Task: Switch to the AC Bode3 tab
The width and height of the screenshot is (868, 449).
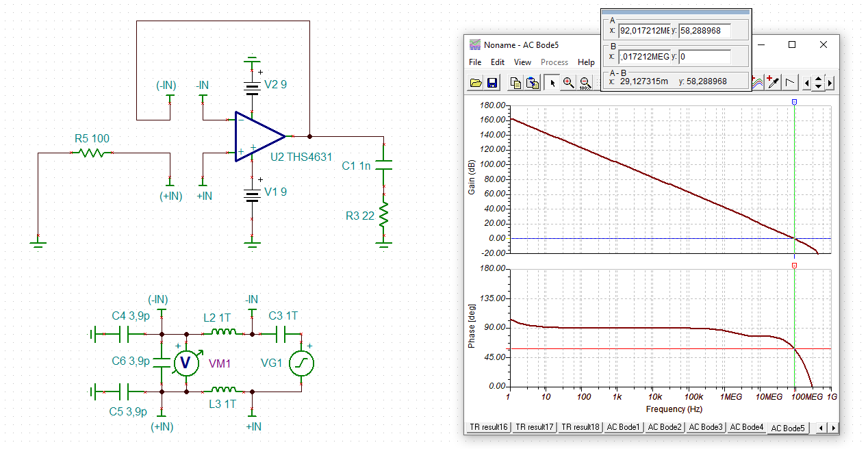Action: tap(706, 427)
